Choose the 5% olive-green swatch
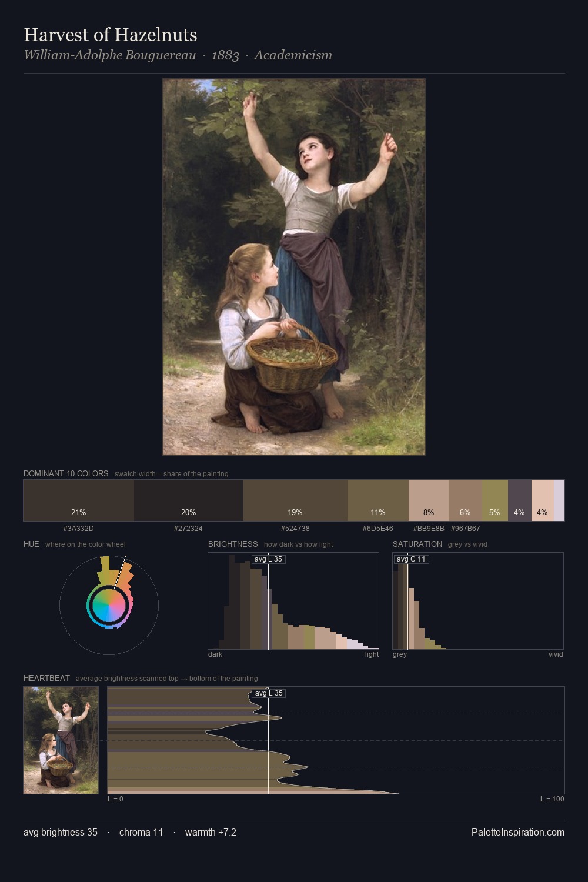This screenshot has width=588, height=882. click(x=495, y=500)
